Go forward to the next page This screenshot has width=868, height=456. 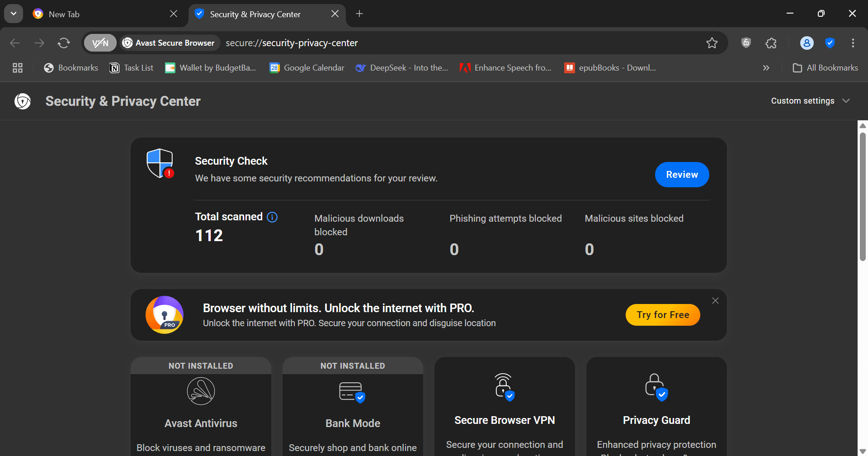[39, 43]
